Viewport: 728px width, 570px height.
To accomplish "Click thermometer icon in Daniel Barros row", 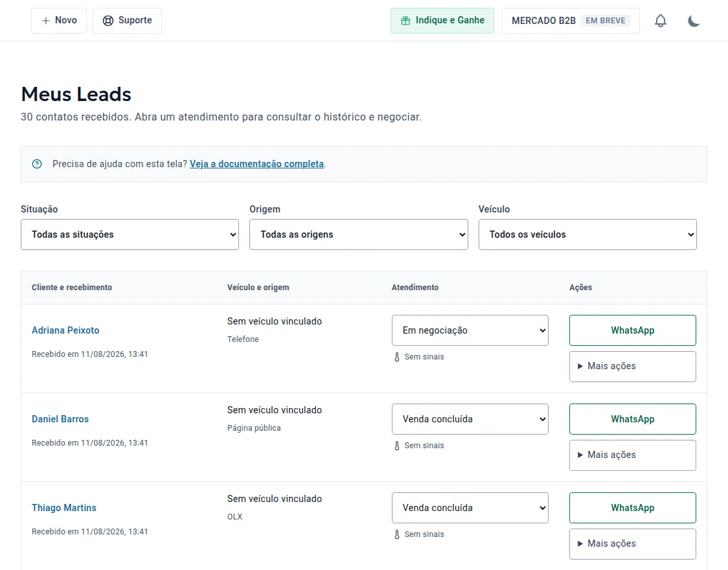I will [397, 446].
